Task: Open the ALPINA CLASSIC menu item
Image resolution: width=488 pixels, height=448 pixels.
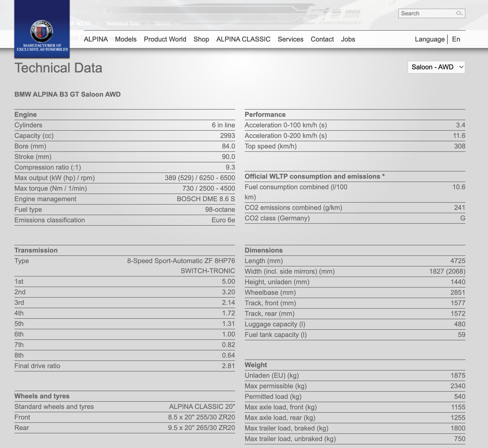Action: point(243,39)
